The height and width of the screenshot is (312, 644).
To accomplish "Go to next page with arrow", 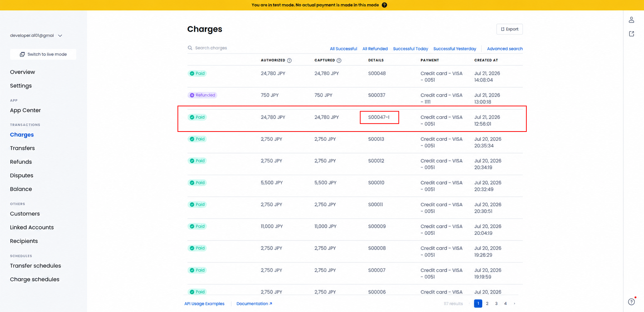I will pyautogui.click(x=515, y=303).
